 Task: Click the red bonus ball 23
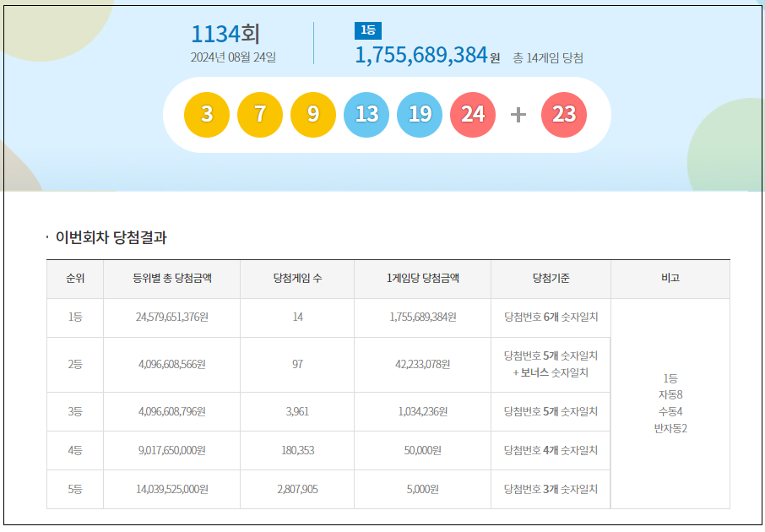(564, 115)
